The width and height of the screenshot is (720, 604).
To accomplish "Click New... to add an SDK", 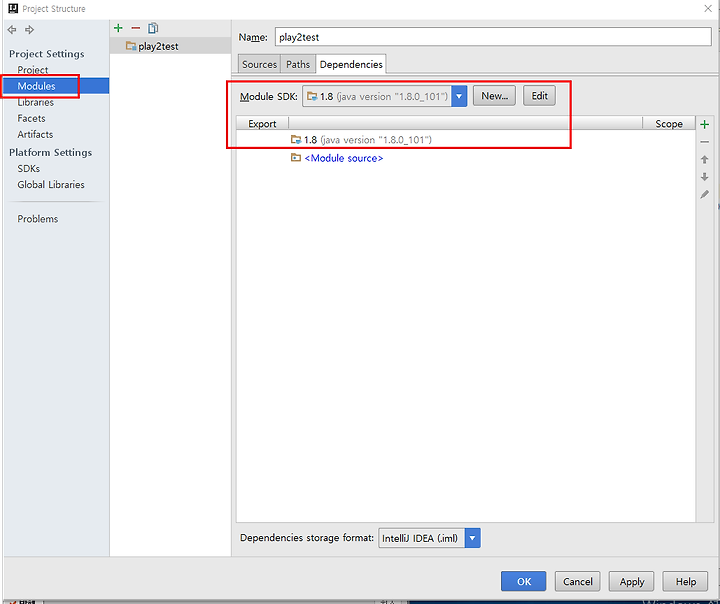I will click(494, 96).
